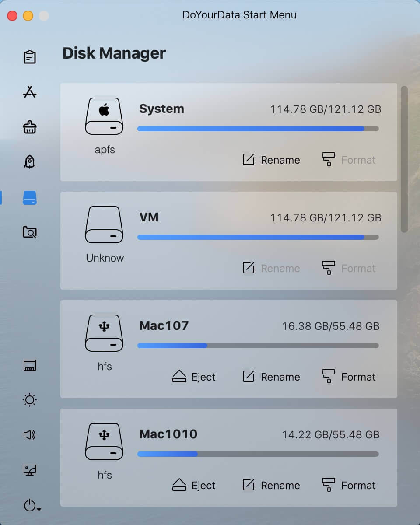420x525 pixels.
Task: Open the rocket startup icon
Action: [30, 162]
